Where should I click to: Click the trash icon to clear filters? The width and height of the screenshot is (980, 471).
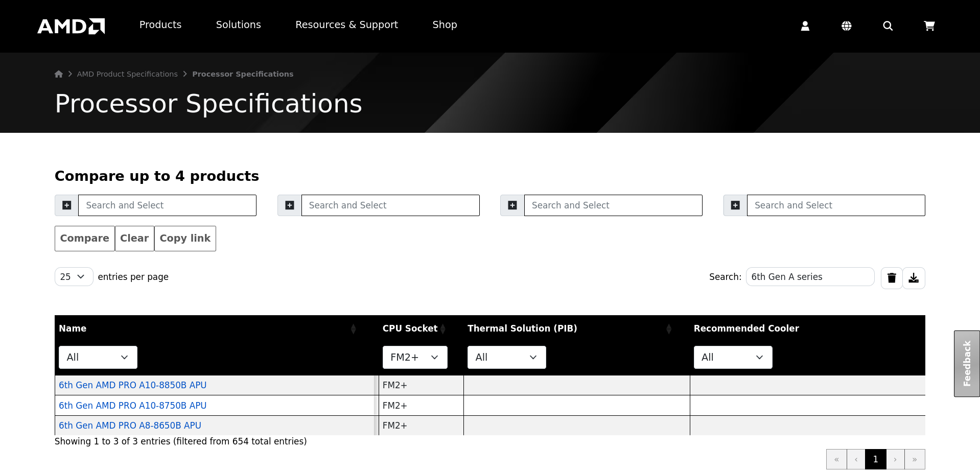892,278
